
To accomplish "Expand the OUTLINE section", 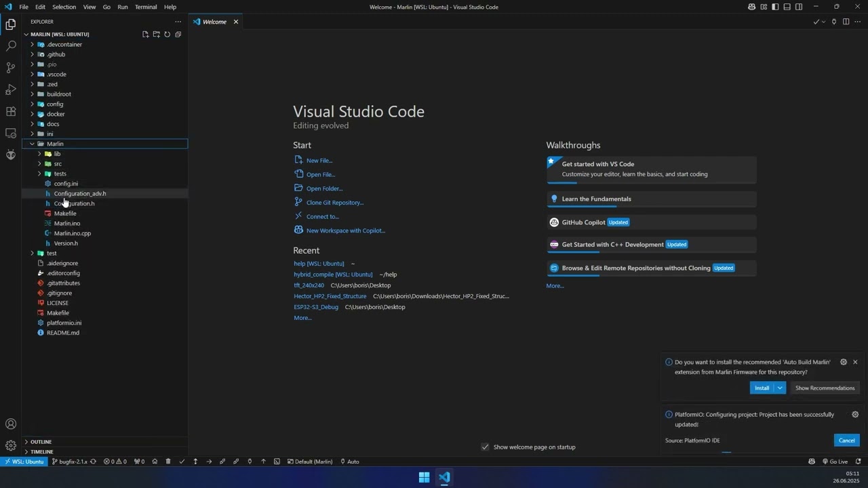I will point(105,442).
